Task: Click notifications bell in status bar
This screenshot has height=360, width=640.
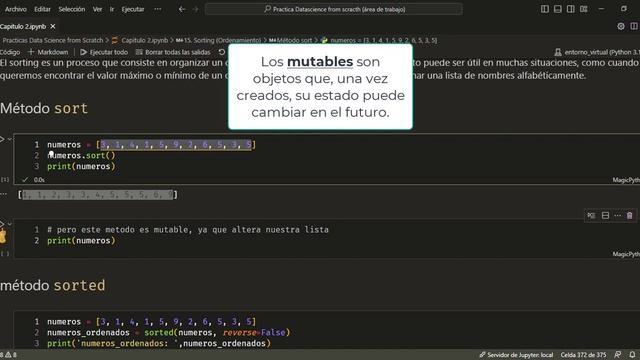Action: click(x=632, y=355)
